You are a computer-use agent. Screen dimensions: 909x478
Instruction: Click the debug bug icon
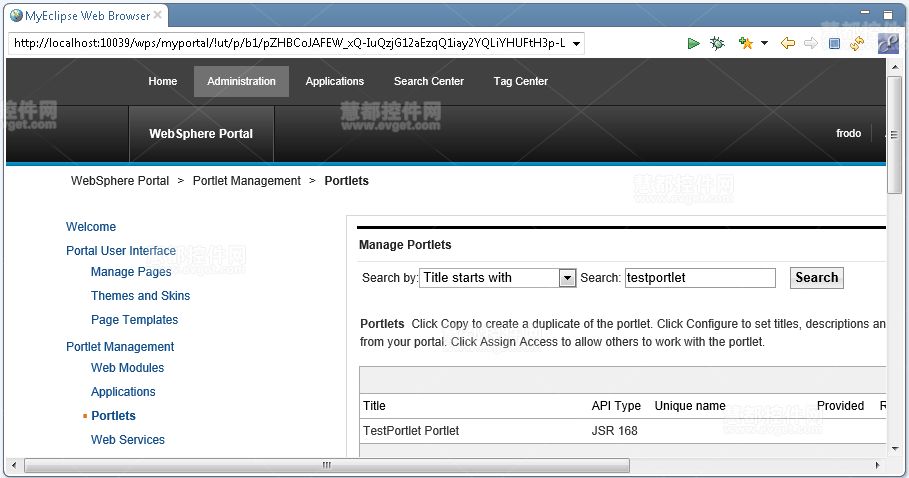[717, 43]
